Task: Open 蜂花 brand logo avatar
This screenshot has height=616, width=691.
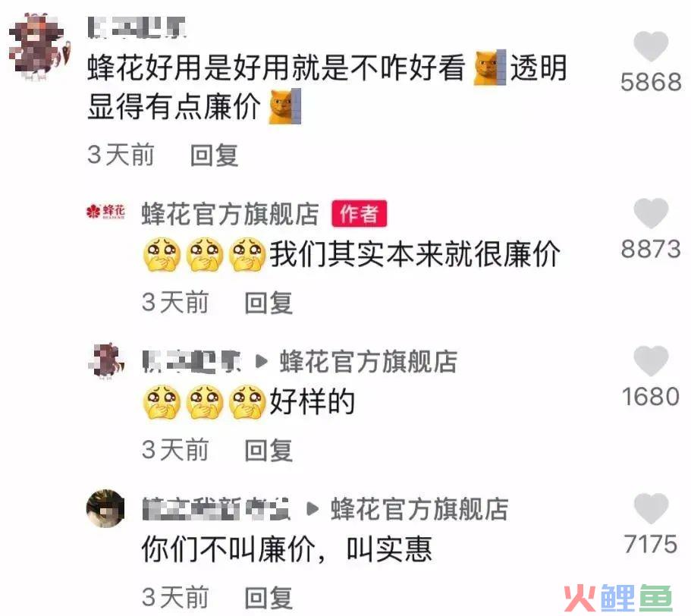Action: pos(105,212)
